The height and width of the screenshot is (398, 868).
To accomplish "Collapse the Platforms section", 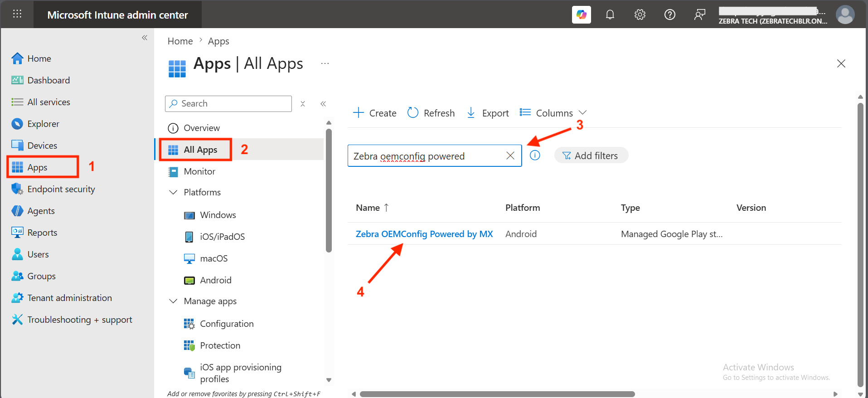I will pos(173,192).
